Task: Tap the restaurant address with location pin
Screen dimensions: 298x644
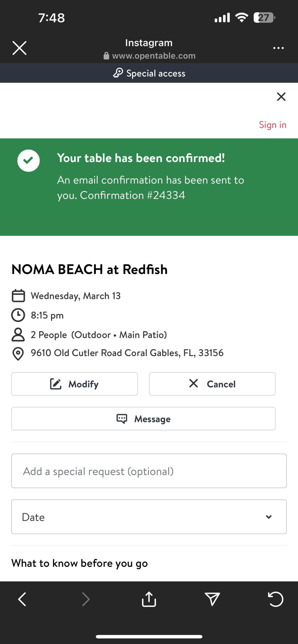Action: [x=127, y=353]
